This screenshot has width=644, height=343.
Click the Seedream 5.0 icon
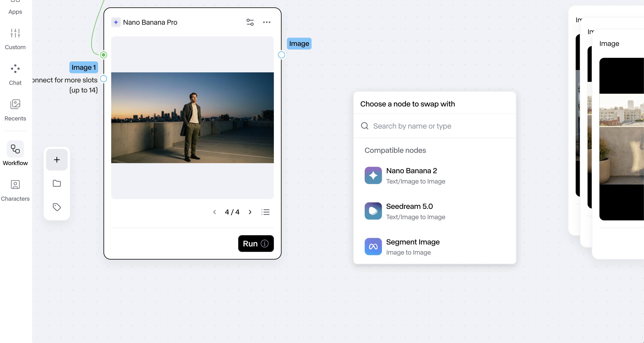pyautogui.click(x=373, y=211)
